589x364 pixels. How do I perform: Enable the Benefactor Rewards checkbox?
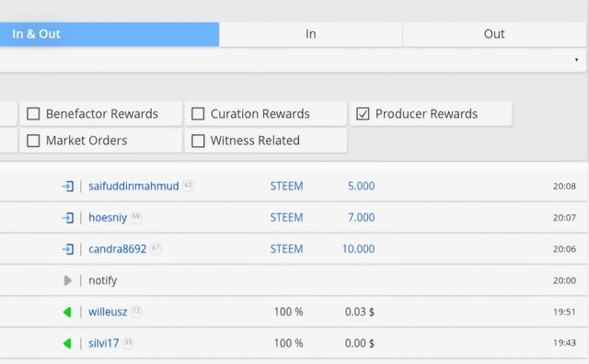(x=33, y=114)
